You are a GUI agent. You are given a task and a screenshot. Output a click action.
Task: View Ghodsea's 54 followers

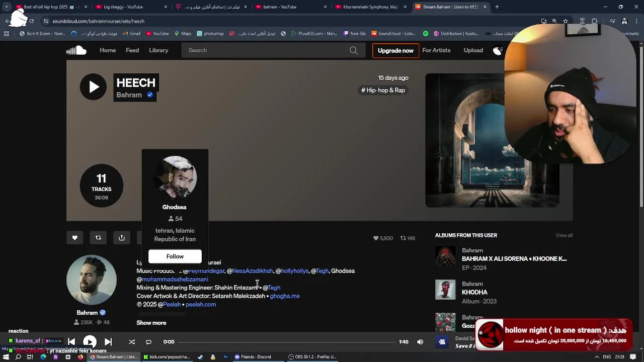pos(175,219)
